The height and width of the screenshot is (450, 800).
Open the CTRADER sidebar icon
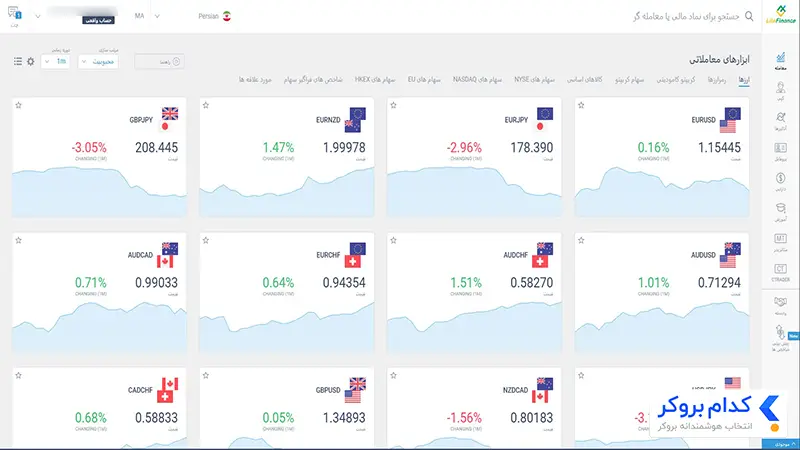(780, 272)
